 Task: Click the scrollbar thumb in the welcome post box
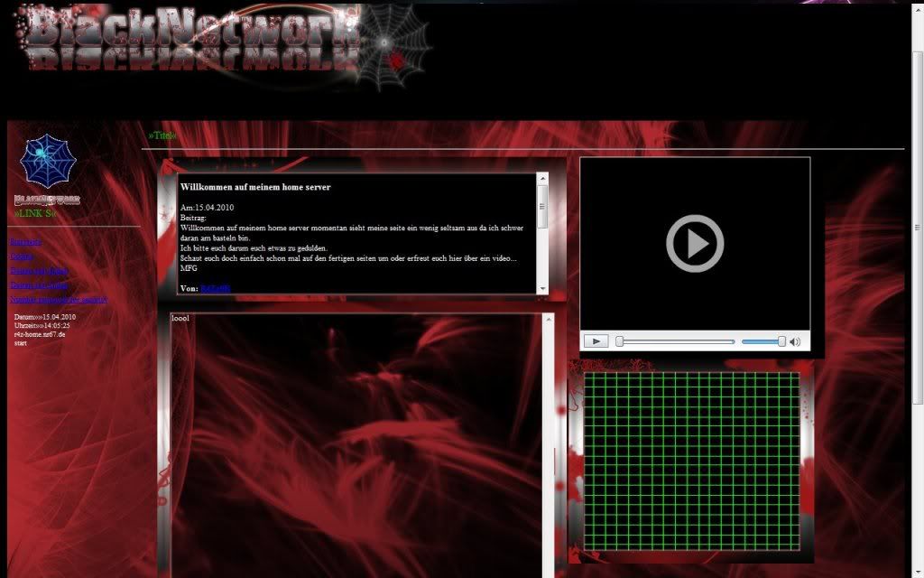click(542, 207)
